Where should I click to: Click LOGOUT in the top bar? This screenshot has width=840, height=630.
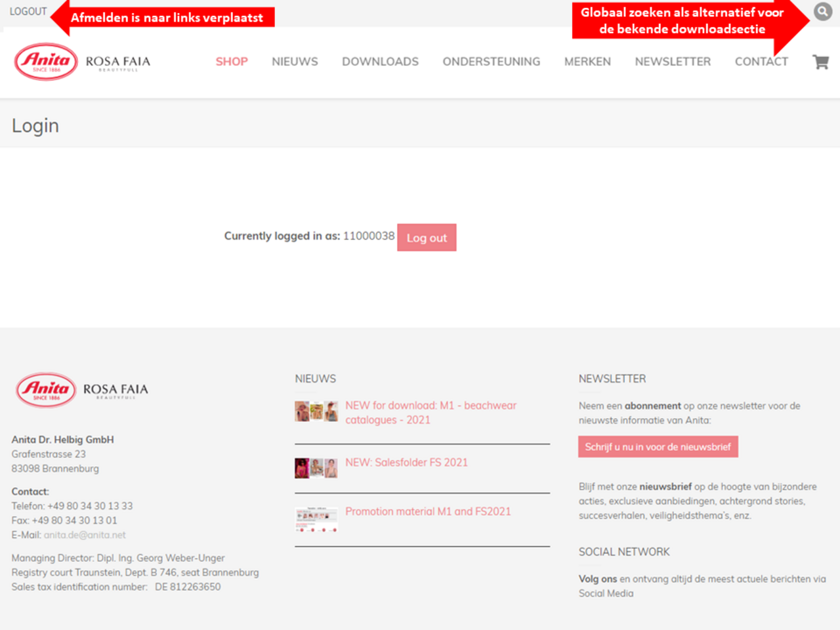pos(28,12)
